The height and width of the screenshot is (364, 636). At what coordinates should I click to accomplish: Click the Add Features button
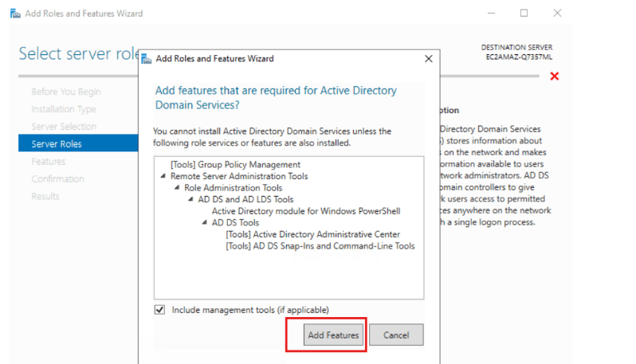333,335
